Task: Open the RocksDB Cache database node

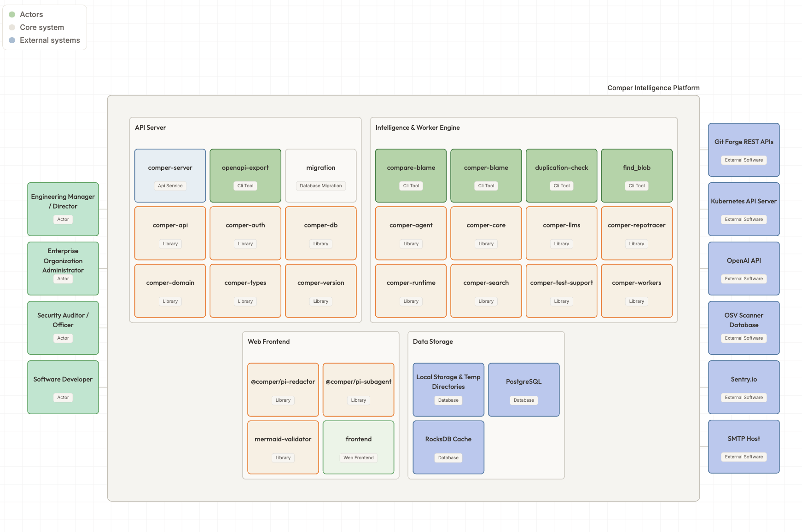Action: (x=448, y=447)
